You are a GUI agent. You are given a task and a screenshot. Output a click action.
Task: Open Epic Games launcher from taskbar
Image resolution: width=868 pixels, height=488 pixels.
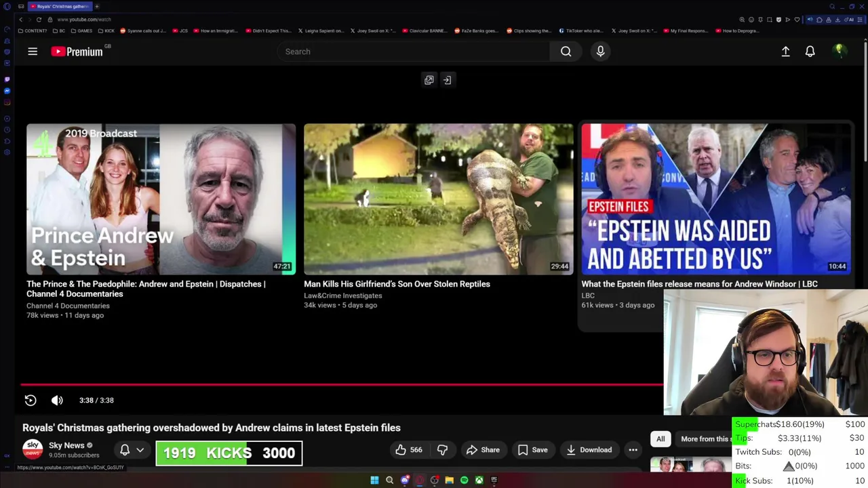pyautogui.click(x=494, y=481)
